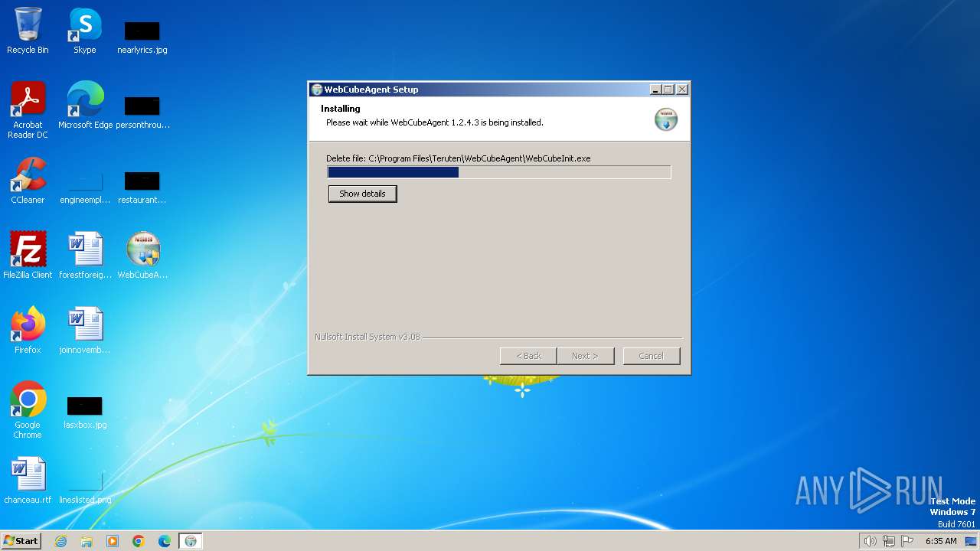Image resolution: width=980 pixels, height=551 pixels.
Task: Open Action Center flag tray icon
Action: click(907, 541)
